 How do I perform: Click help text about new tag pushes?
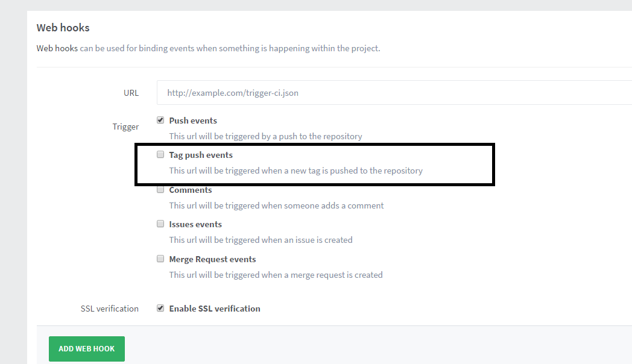pos(295,171)
